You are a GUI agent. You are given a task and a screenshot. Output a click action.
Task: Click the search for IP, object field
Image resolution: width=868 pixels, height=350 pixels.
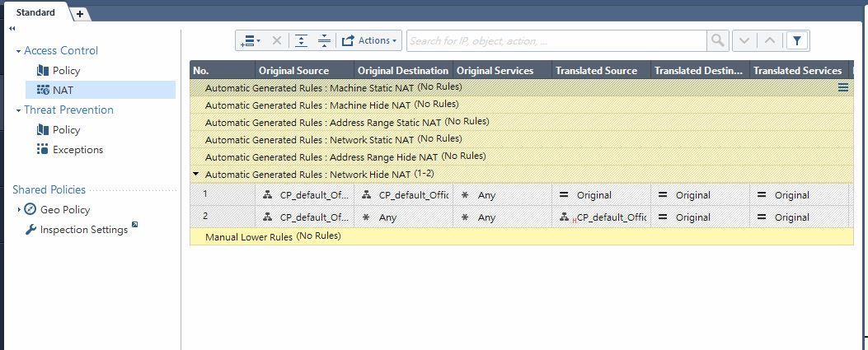pos(556,40)
